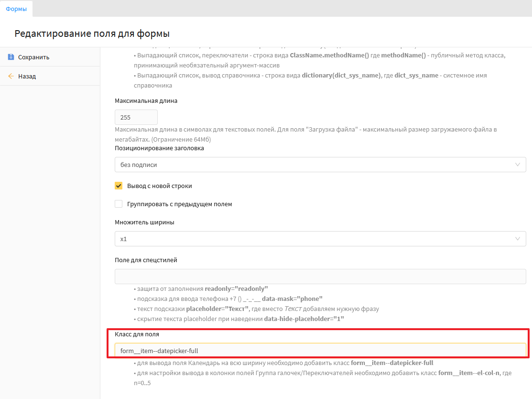Click the orange back arrow icon
The height and width of the screenshot is (399, 532).
point(11,76)
